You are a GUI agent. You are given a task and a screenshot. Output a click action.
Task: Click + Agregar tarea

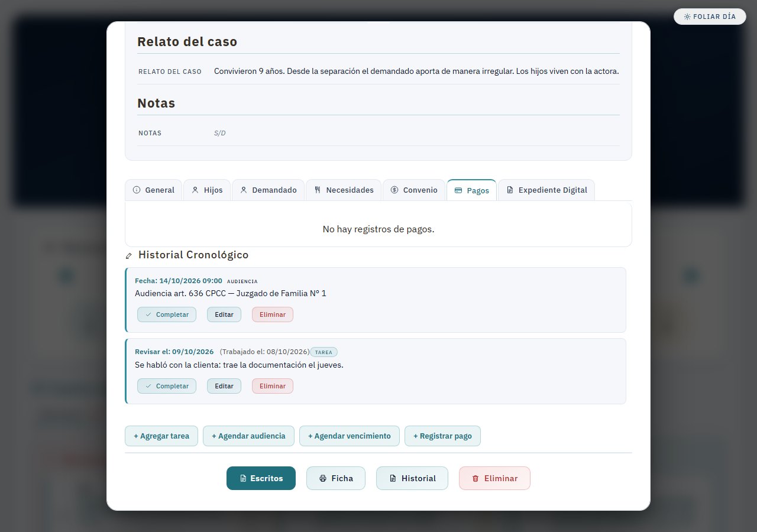[161, 436]
